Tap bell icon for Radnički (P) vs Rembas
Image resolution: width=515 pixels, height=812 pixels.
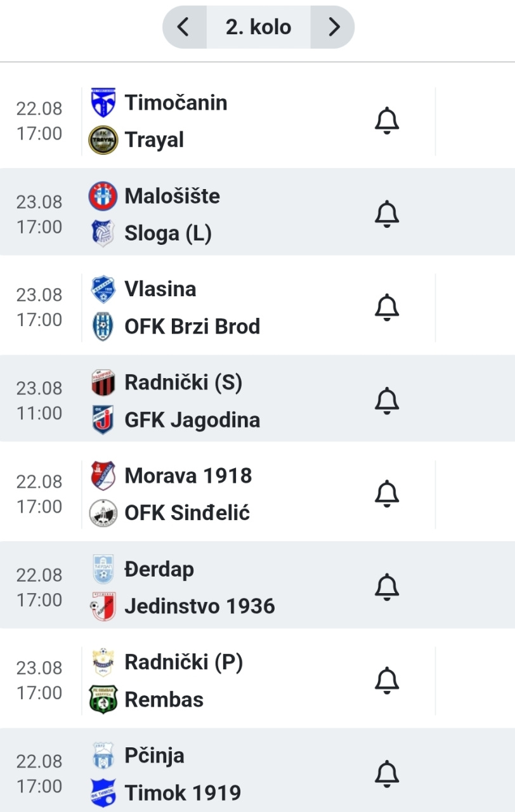click(387, 680)
